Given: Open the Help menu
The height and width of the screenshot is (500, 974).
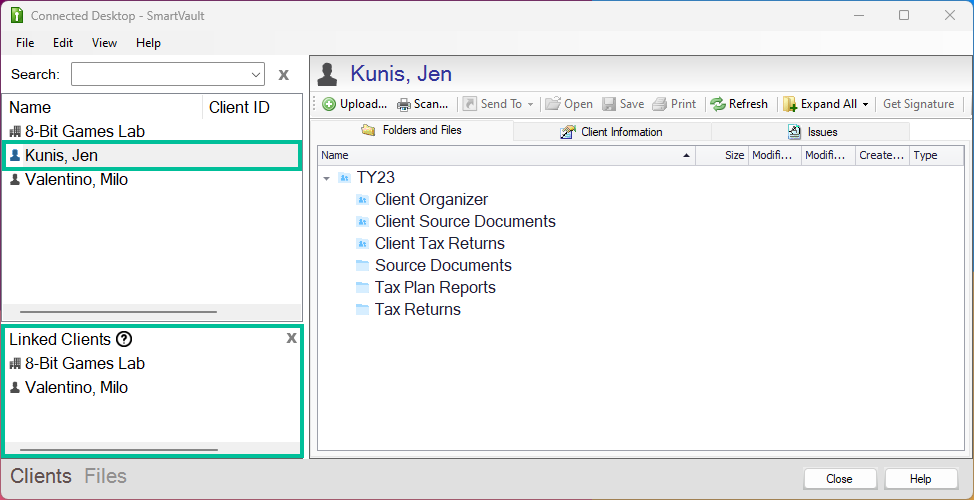Looking at the screenshot, I should (148, 43).
